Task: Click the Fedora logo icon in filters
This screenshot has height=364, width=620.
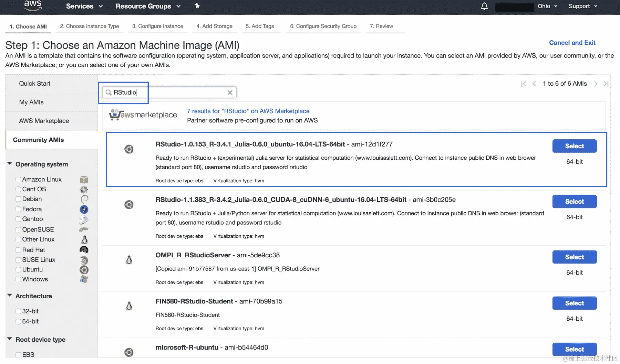Action: pyautogui.click(x=84, y=209)
